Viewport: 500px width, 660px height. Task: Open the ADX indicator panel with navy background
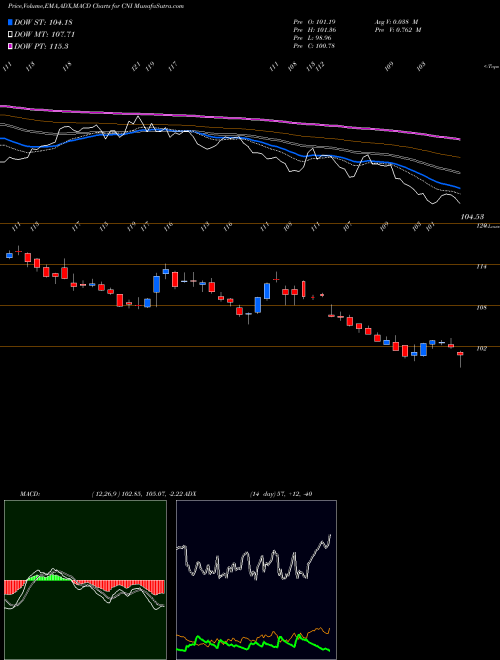pyautogui.click(x=256, y=580)
